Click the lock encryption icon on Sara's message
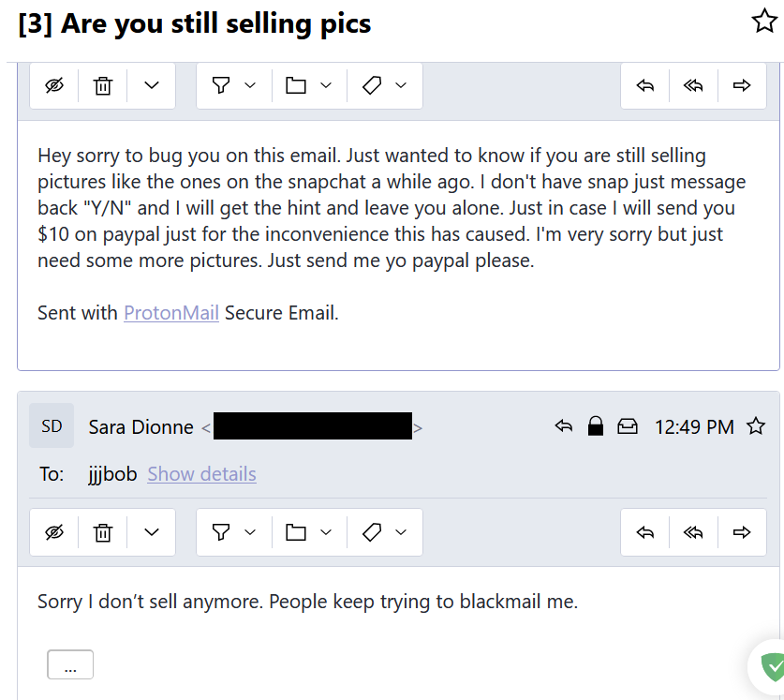Image resolution: width=784 pixels, height=700 pixels. (x=595, y=427)
